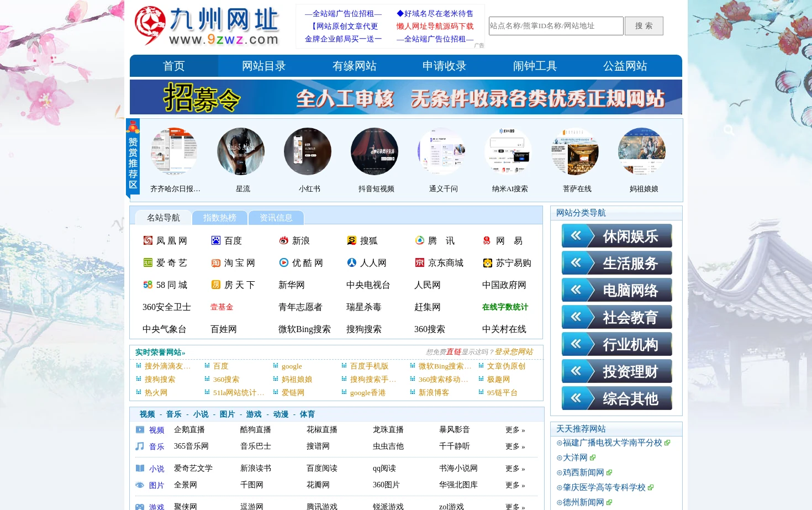Screen dimensions: 812x510
Task: Open 365音乐网 link
Action: (191, 446)
